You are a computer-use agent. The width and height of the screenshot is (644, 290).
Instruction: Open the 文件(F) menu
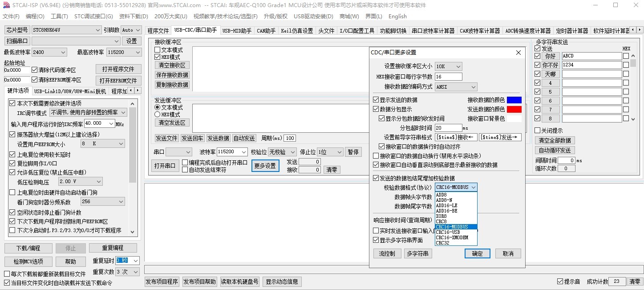[x=11, y=16]
